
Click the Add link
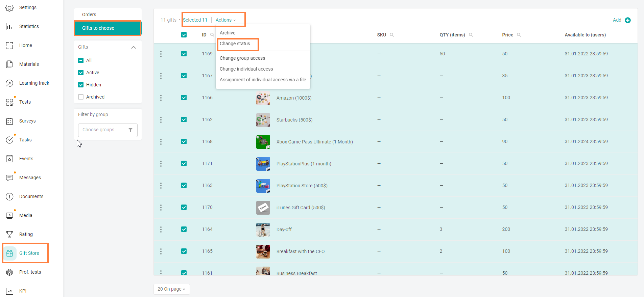617,20
